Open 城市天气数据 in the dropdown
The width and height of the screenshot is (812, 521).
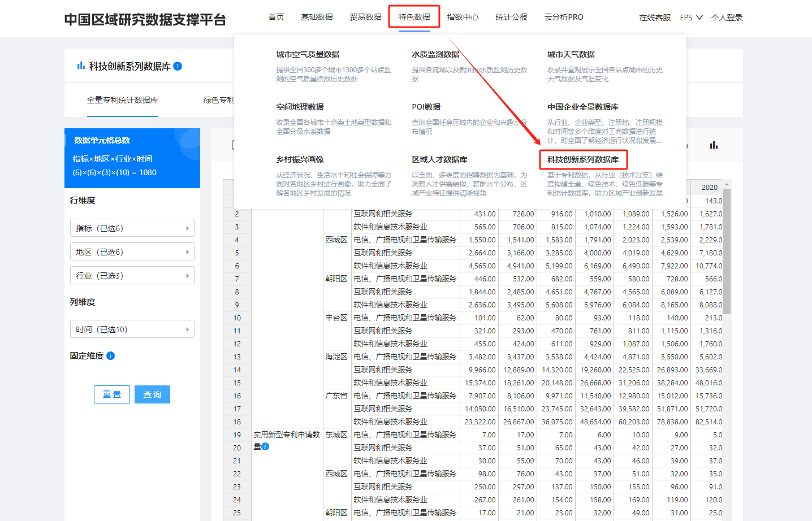tap(571, 54)
